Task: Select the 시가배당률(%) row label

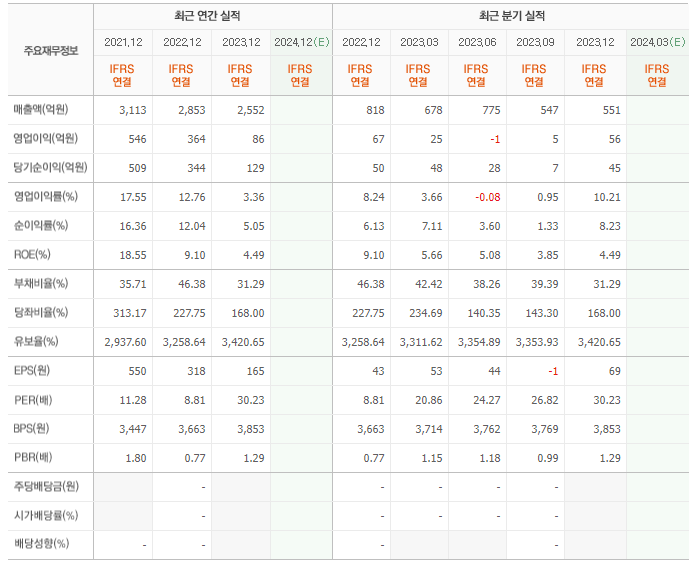Action: pos(46,515)
